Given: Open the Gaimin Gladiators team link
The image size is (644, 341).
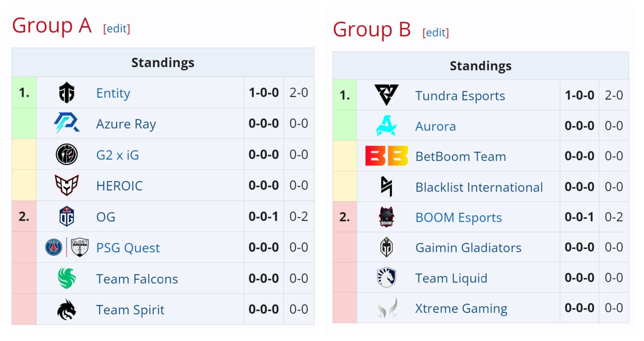Looking at the screenshot, I should pyautogui.click(x=468, y=248).
